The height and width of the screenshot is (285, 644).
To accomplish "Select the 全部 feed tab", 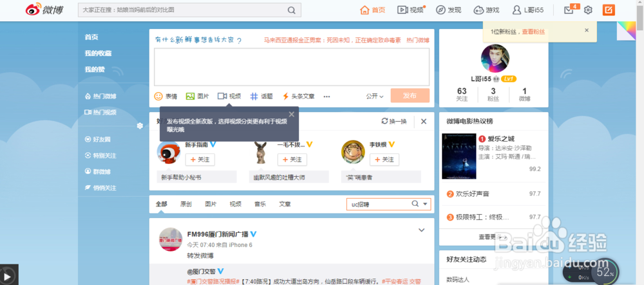I will (162, 204).
